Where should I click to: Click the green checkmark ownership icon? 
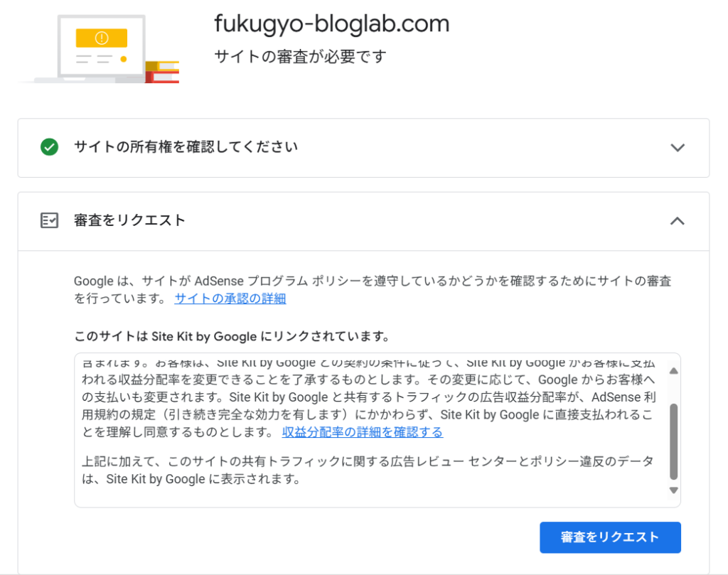pyautogui.click(x=49, y=147)
